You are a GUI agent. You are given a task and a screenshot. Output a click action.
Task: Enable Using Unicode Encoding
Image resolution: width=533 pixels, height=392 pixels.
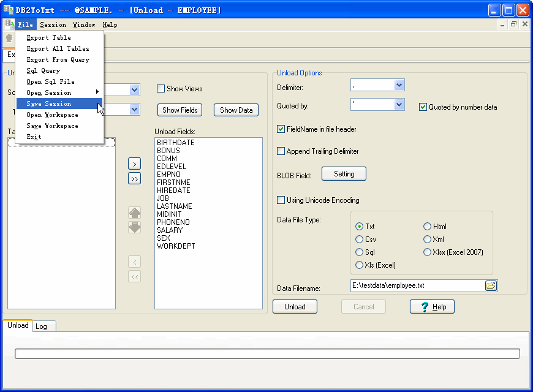point(281,200)
